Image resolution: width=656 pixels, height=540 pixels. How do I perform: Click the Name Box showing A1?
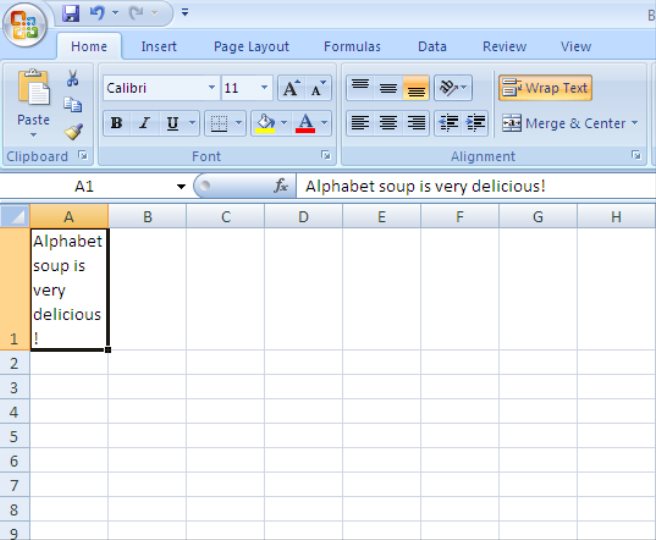point(84,186)
